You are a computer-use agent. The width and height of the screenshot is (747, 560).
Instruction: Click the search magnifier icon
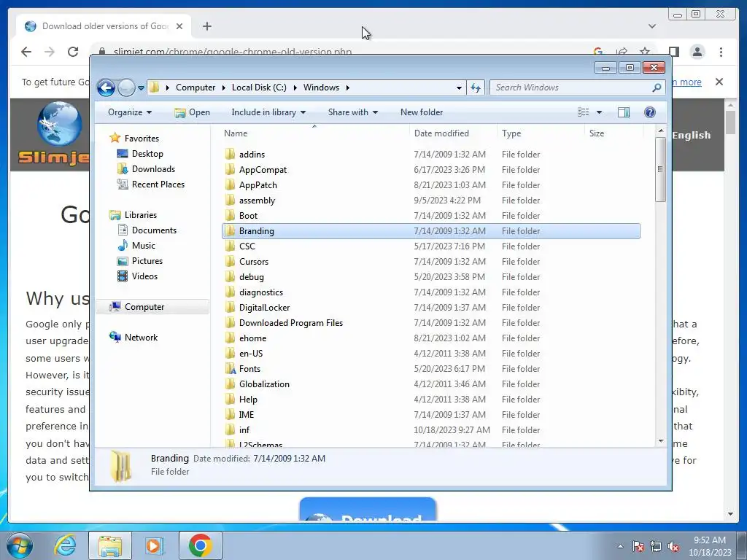pyautogui.click(x=657, y=87)
